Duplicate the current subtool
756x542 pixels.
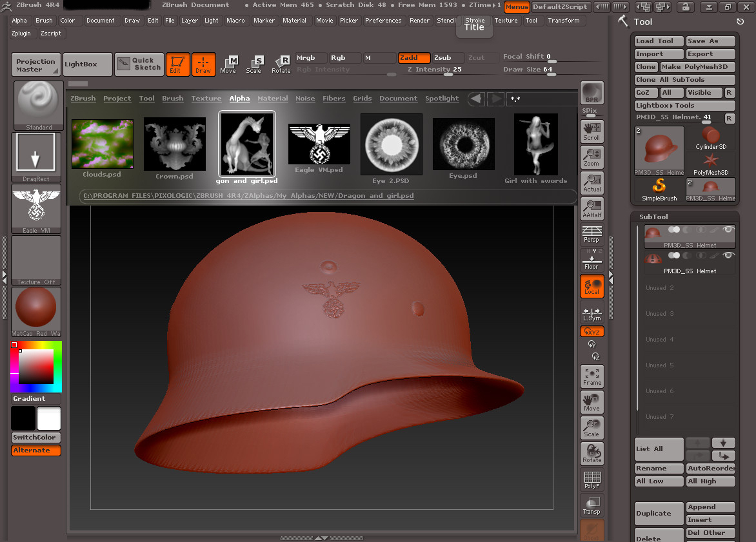(658, 513)
